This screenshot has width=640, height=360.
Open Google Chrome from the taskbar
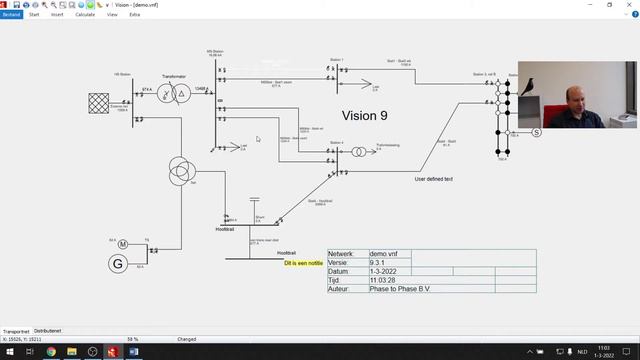click(x=51, y=351)
